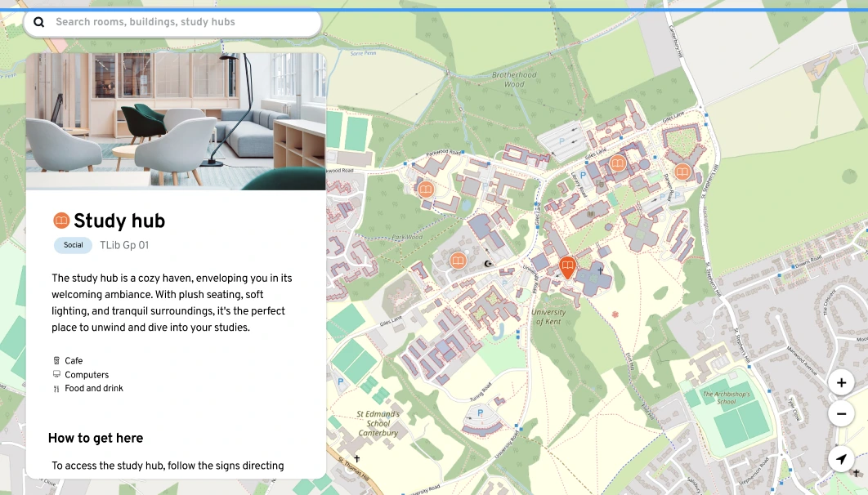Click the How to get here heading
This screenshot has height=495, width=868.
(x=96, y=438)
